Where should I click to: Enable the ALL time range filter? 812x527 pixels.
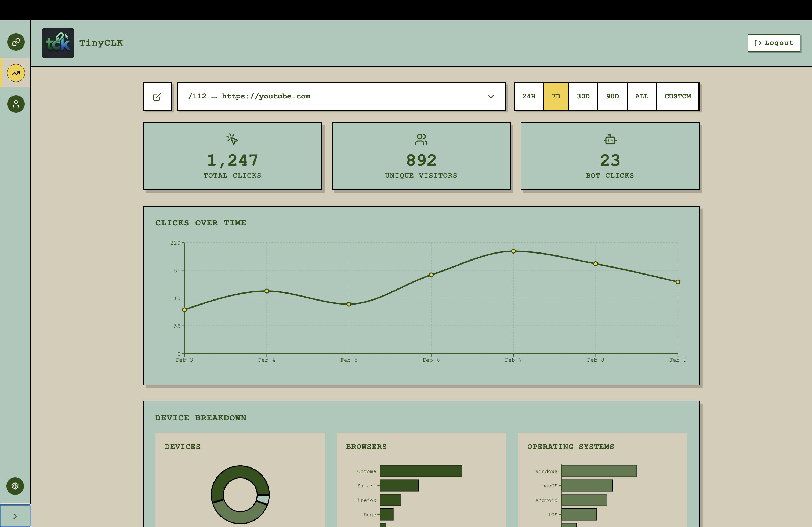[641, 97]
